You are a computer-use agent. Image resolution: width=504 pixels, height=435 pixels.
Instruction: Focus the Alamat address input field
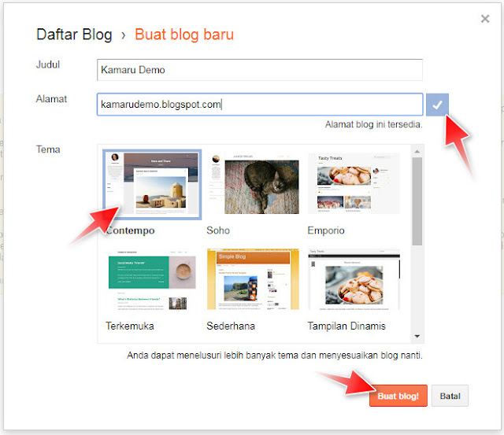pos(260,105)
